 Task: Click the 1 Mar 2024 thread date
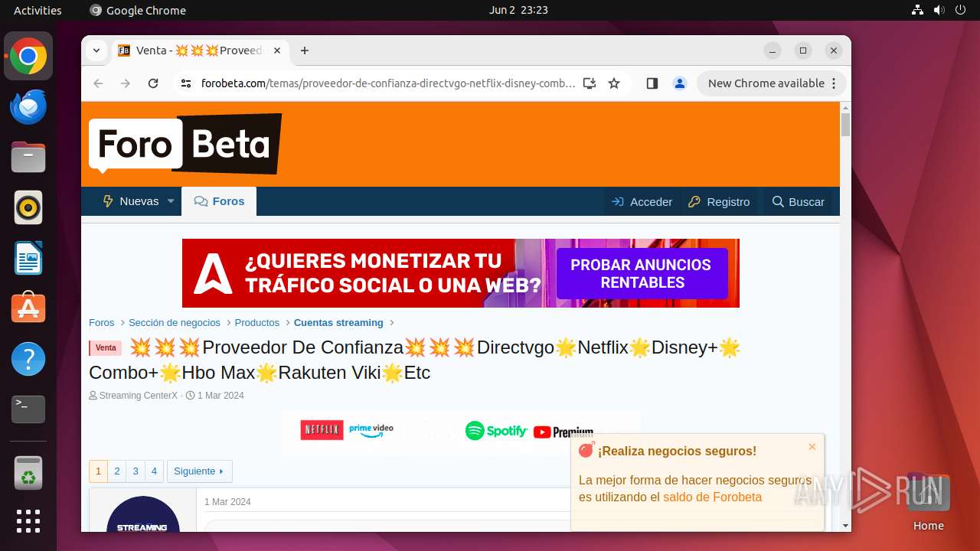click(220, 396)
